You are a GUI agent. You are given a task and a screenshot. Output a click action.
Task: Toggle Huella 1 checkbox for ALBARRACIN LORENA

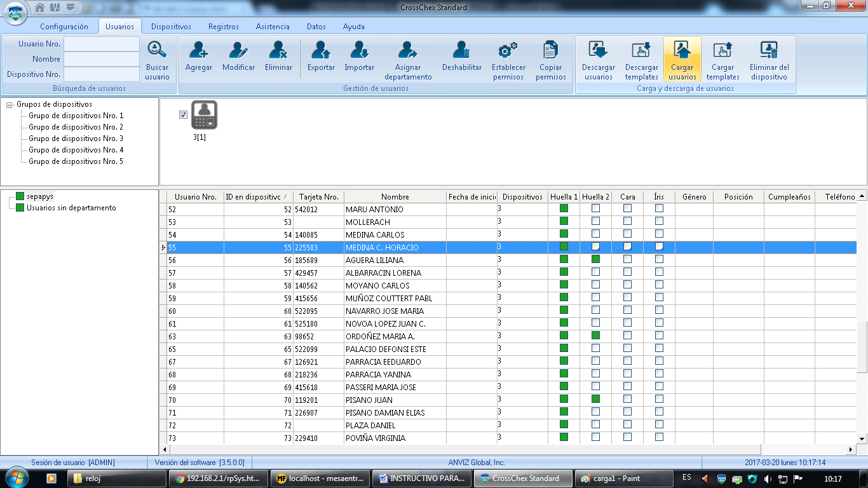click(564, 272)
